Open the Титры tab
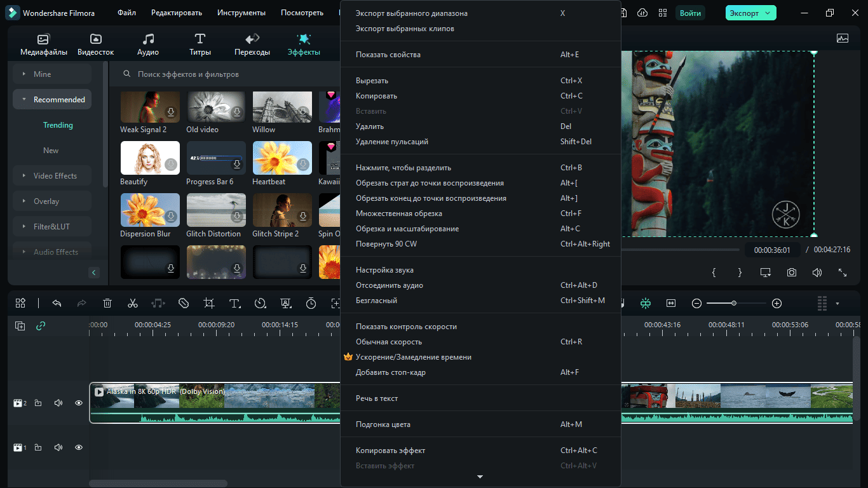868x488 pixels. pyautogui.click(x=200, y=44)
